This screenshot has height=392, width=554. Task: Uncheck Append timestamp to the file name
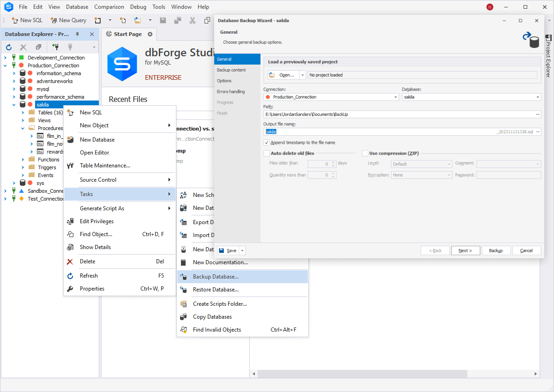(x=266, y=142)
